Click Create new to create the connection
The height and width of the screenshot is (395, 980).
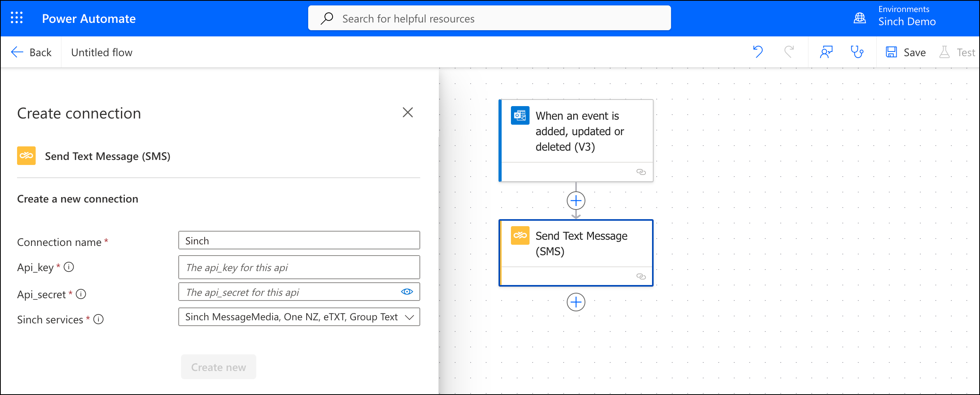(218, 367)
